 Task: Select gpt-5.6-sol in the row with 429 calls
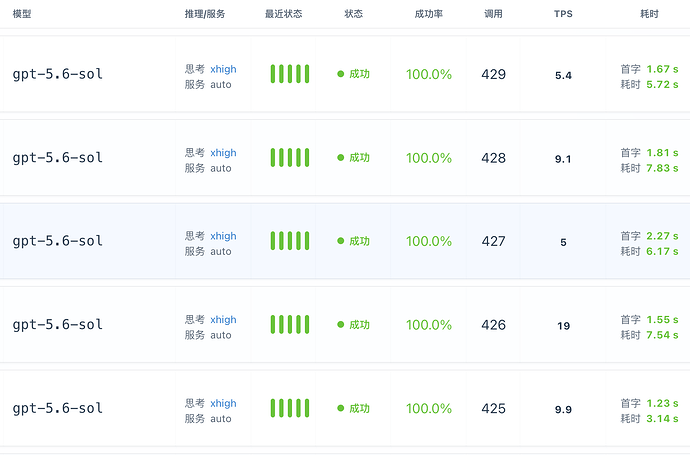coord(58,74)
